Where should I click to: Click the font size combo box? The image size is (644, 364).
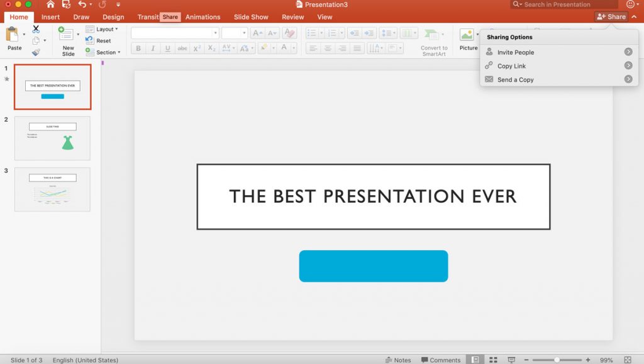coord(234,33)
